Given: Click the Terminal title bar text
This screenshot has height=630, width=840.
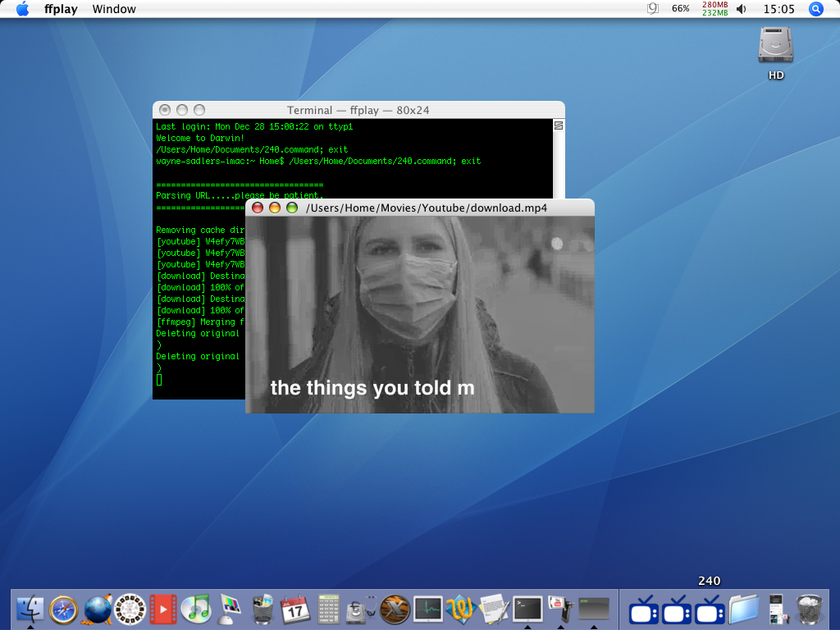Looking at the screenshot, I should point(358,111).
